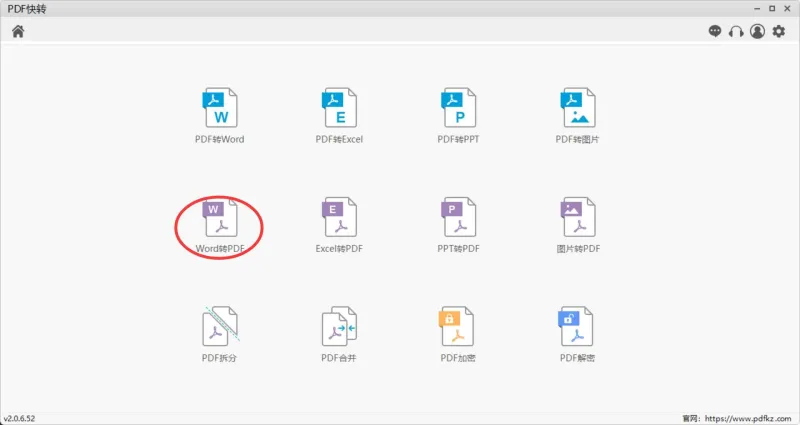Click the PDF拆分 label text
Viewport: 800px width, 425px height.
219,358
